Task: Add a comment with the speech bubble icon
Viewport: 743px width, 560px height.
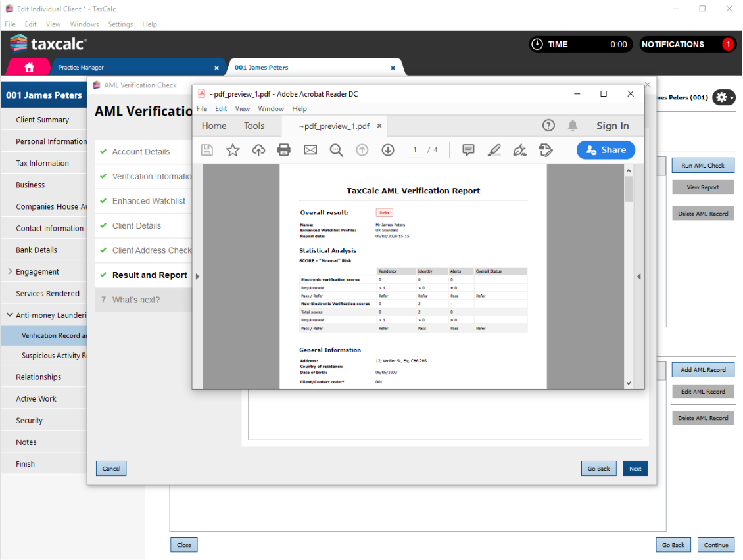Action: point(468,150)
